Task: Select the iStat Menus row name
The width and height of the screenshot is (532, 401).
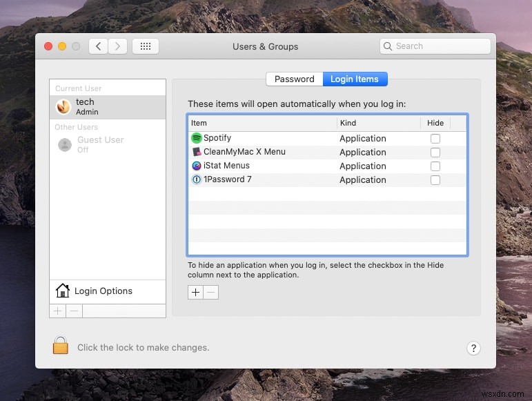Action: [x=226, y=166]
